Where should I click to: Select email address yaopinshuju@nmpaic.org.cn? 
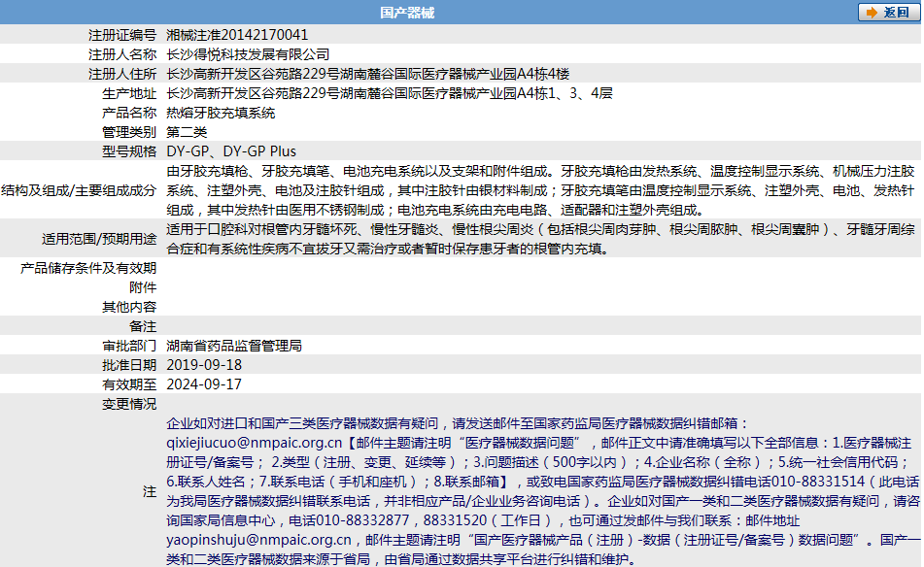point(258,540)
